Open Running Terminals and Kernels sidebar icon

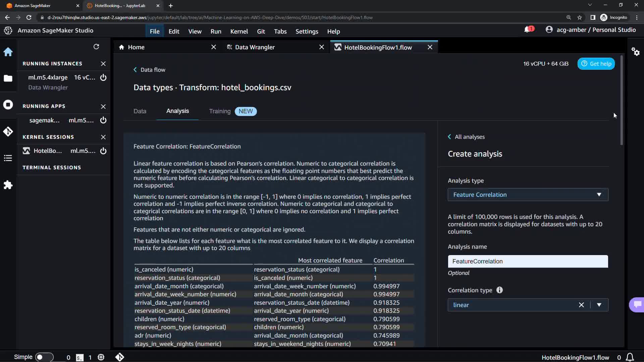click(8, 105)
